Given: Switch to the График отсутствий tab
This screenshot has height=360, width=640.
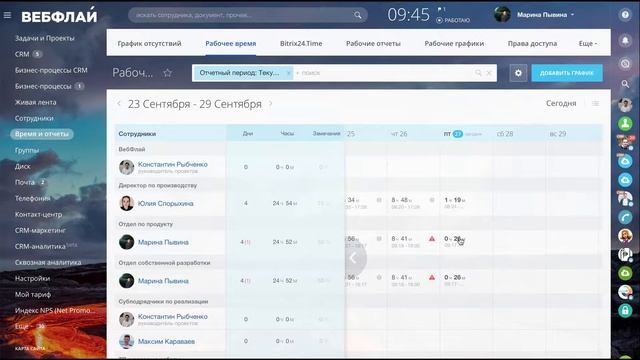Looking at the screenshot, I should click(149, 43).
